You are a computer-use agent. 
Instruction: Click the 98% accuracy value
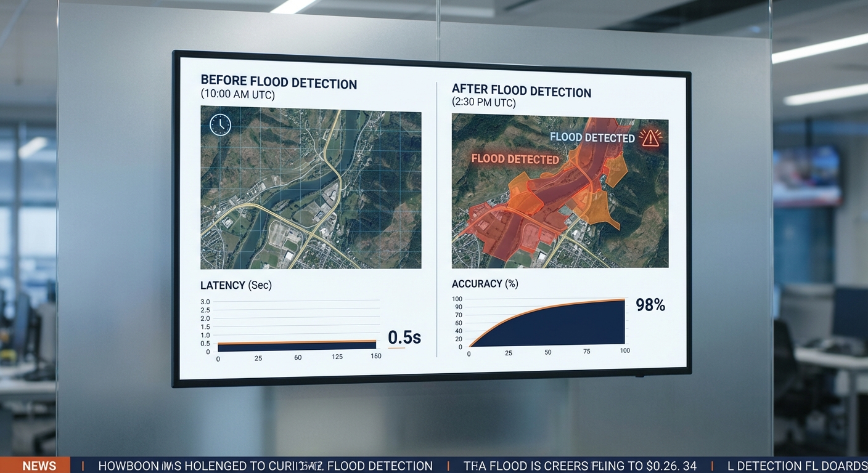pyautogui.click(x=650, y=305)
